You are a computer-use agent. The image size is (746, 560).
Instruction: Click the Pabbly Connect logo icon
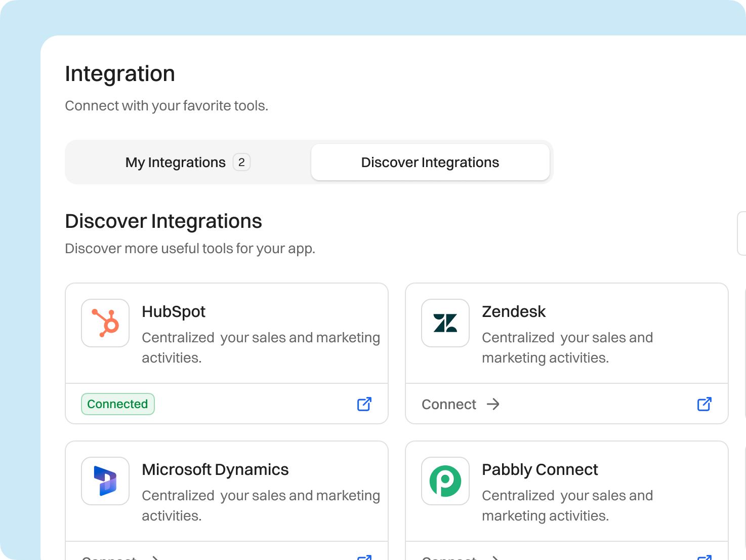point(445,481)
